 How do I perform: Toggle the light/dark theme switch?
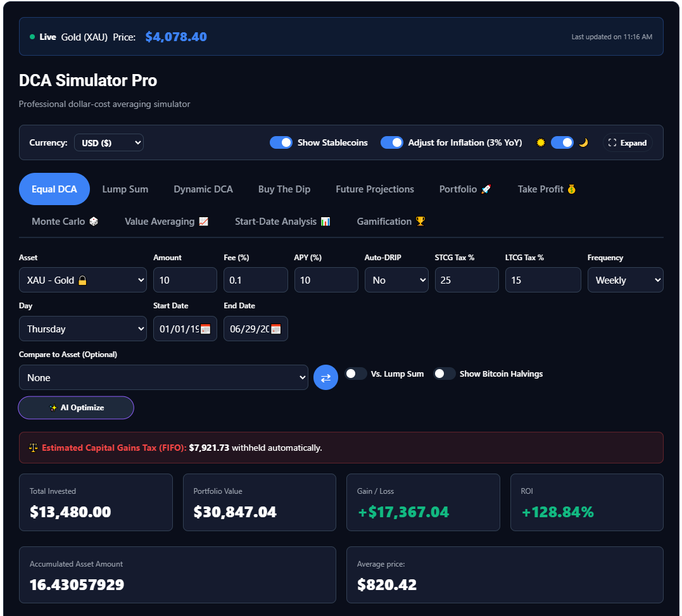(562, 142)
